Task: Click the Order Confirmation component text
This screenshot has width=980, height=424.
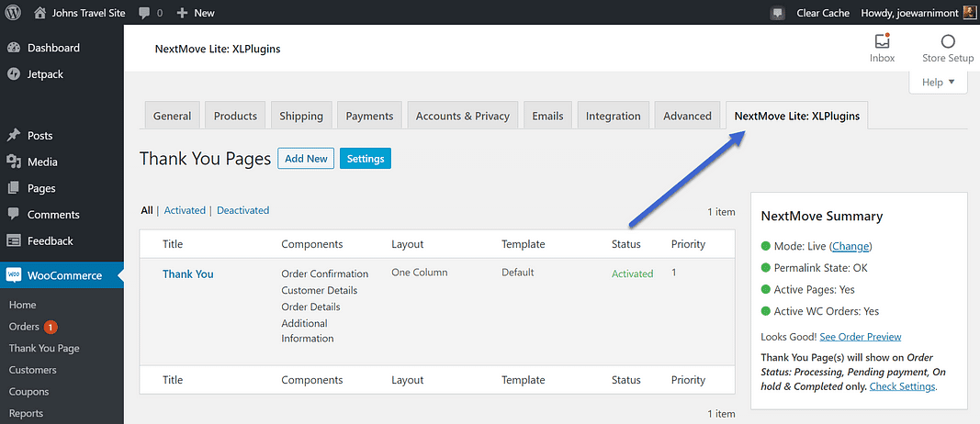Action: tap(325, 274)
